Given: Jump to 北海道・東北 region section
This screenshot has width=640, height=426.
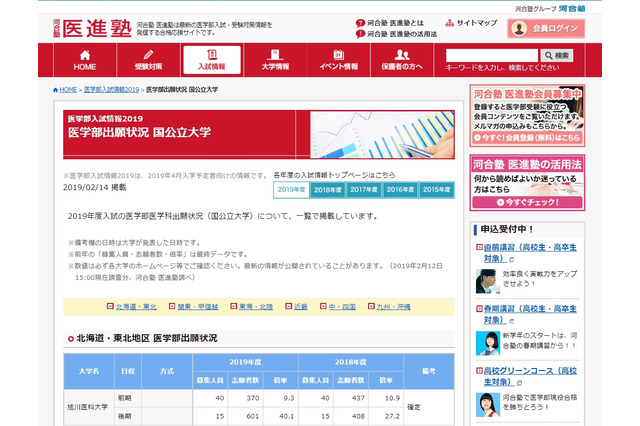Looking at the screenshot, I should click(x=136, y=306).
